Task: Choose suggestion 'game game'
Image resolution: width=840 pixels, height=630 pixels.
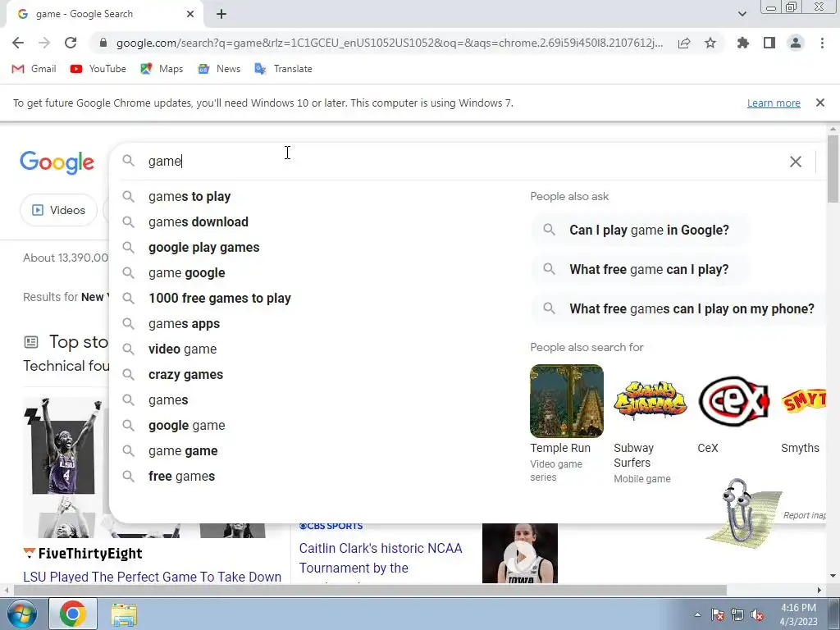Action: point(183,451)
